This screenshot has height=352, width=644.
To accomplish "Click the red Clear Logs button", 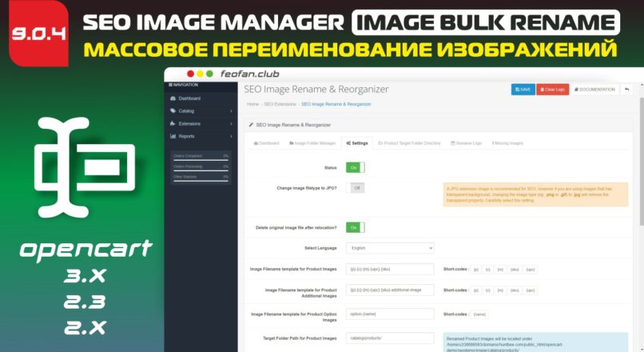I will [552, 90].
